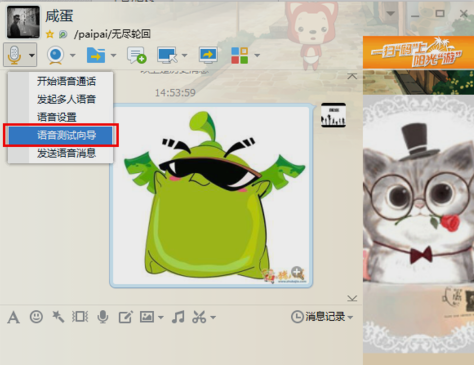Click the create discussion group icon
Screen dimensions: 474x365
pos(136,55)
